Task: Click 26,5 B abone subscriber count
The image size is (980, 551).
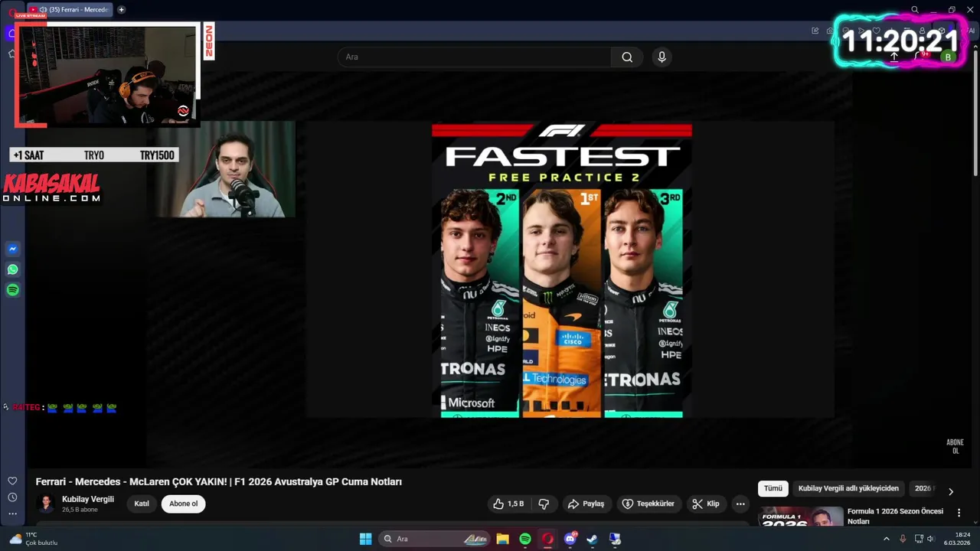Action: click(80, 510)
